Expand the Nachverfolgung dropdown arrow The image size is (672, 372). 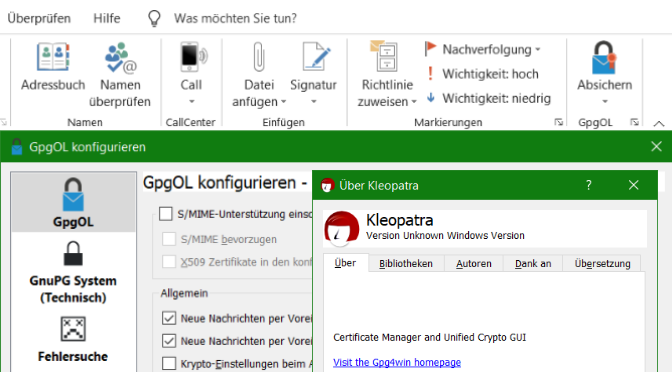tap(537, 49)
